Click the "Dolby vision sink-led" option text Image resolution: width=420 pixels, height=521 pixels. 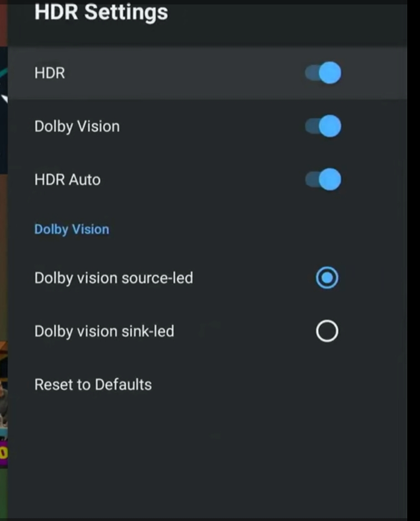[x=104, y=331]
